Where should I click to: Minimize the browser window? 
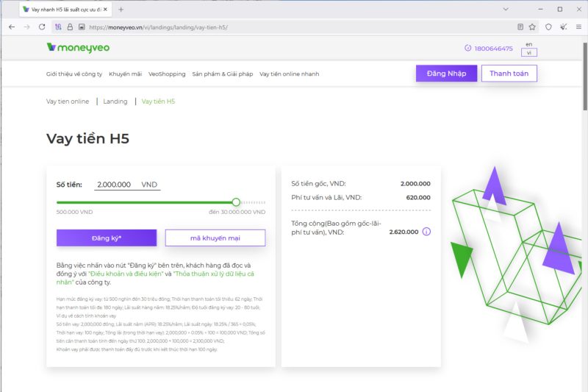(x=540, y=10)
